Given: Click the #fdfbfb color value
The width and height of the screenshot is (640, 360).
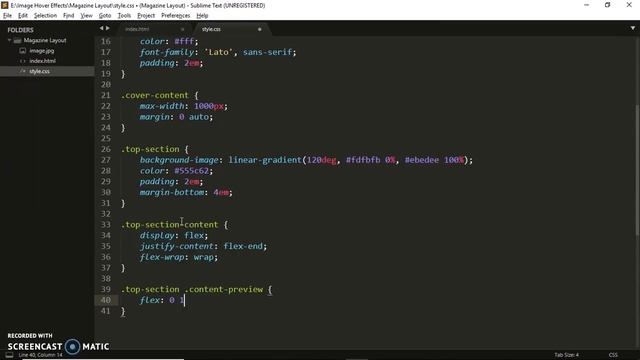Looking at the screenshot, I should (363, 160).
